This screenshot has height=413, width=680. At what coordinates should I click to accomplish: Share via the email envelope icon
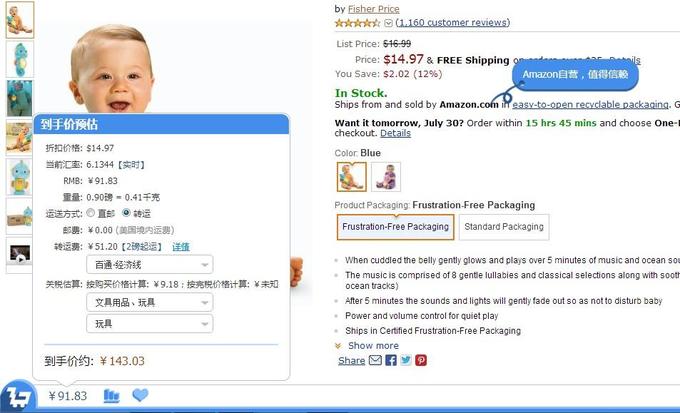375,360
